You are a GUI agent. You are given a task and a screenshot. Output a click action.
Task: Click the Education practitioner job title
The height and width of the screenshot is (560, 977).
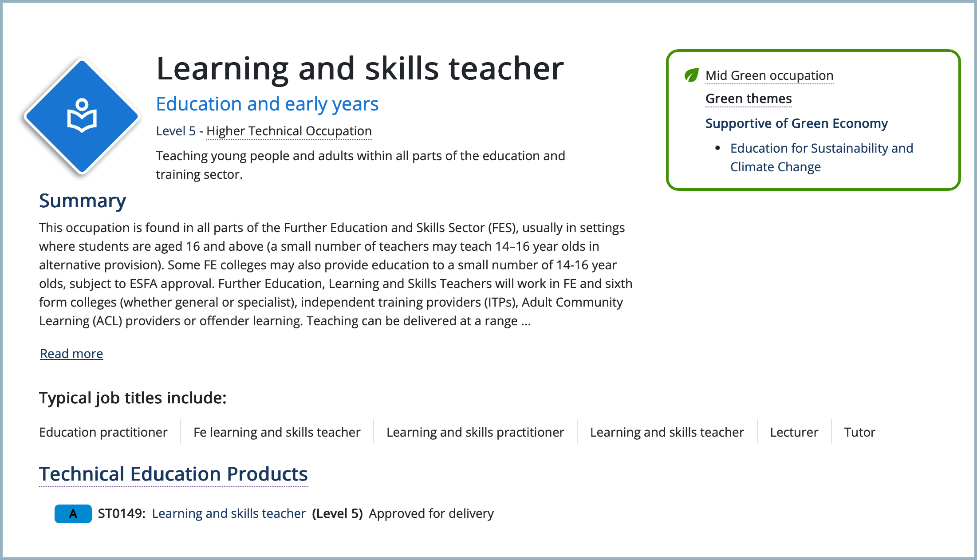103,432
